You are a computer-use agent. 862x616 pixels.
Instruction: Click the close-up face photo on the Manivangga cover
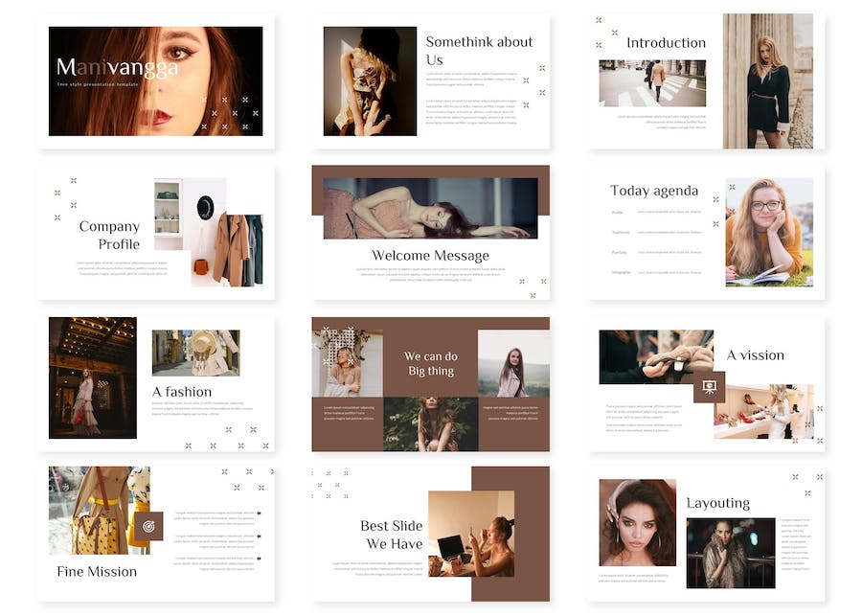click(155, 81)
